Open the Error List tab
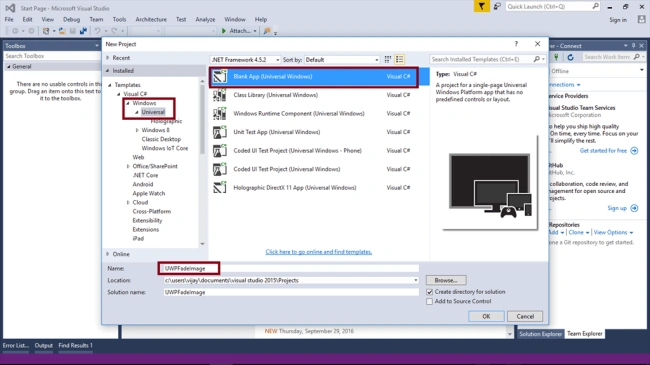 16,346
